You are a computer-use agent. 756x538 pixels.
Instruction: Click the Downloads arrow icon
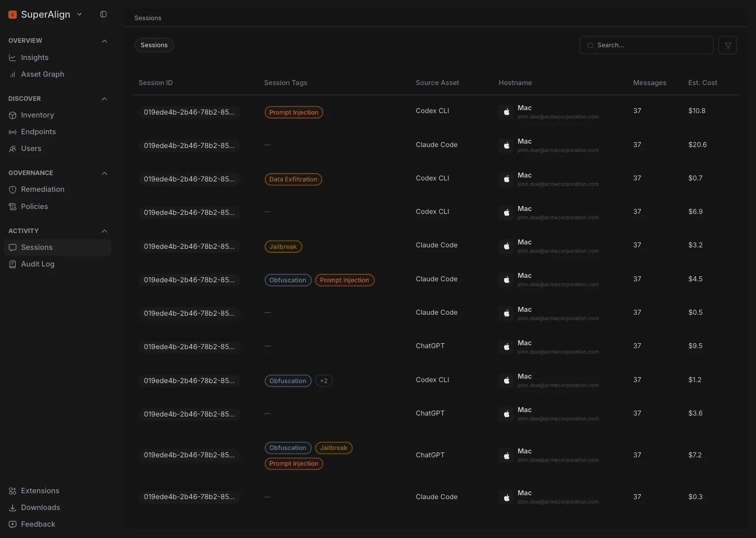[13, 508]
